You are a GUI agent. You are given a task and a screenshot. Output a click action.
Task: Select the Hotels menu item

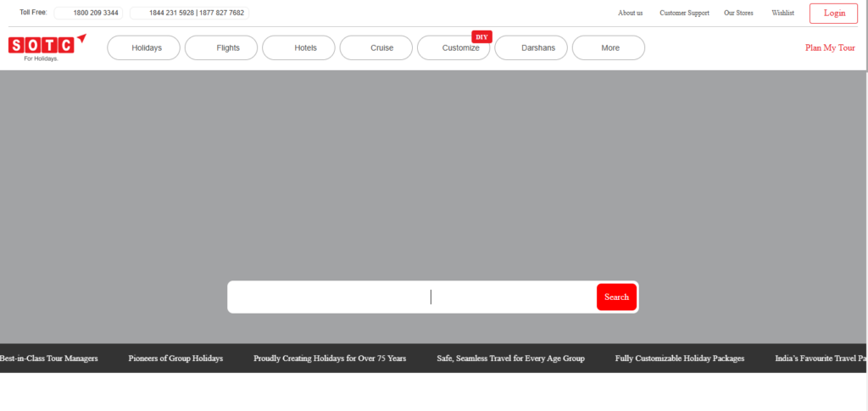(301, 48)
